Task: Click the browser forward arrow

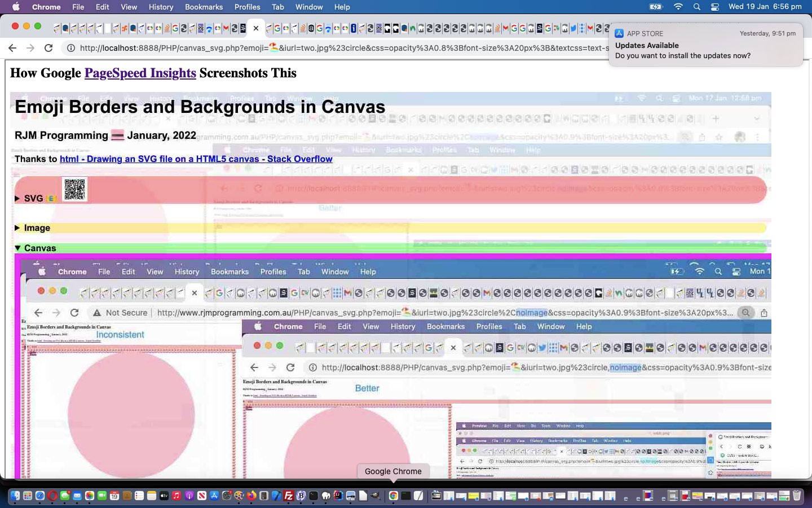Action: [30, 48]
